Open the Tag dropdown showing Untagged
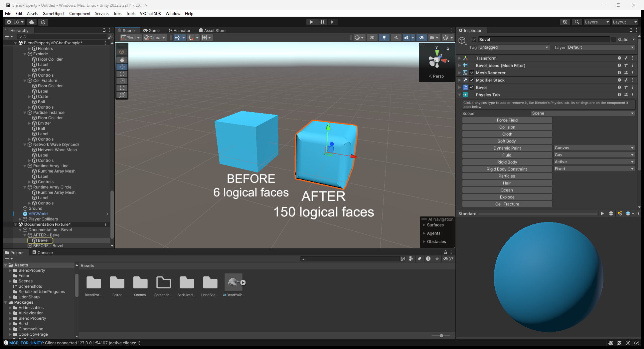This screenshot has width=644, height=349. pos(514,47)
